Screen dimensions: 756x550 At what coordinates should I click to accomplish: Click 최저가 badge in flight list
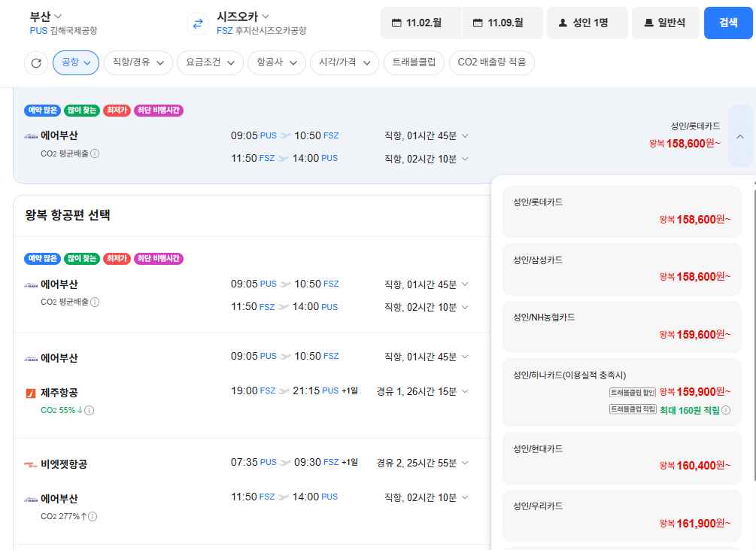pos(117,259)
